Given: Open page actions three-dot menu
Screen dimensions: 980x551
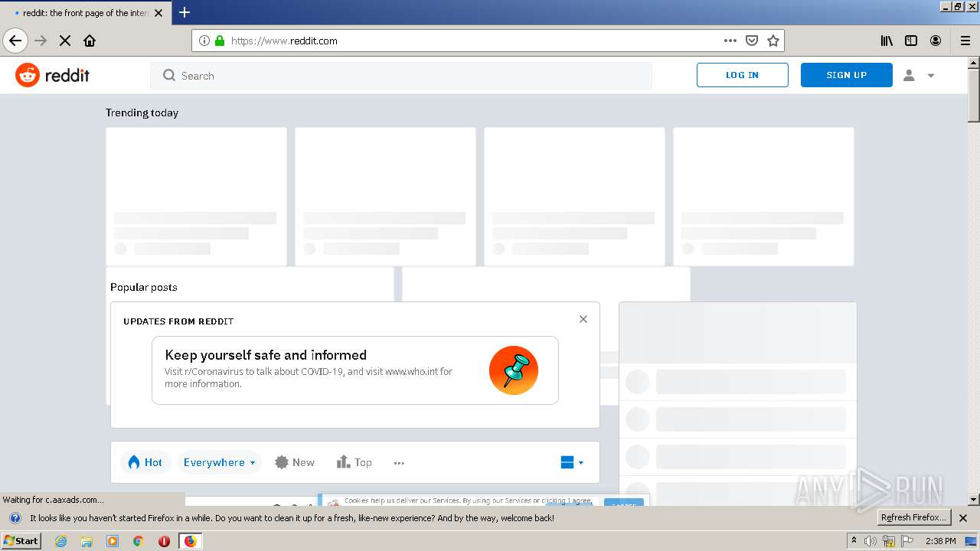Looking at the screenshot, I should tap(730, 41).
